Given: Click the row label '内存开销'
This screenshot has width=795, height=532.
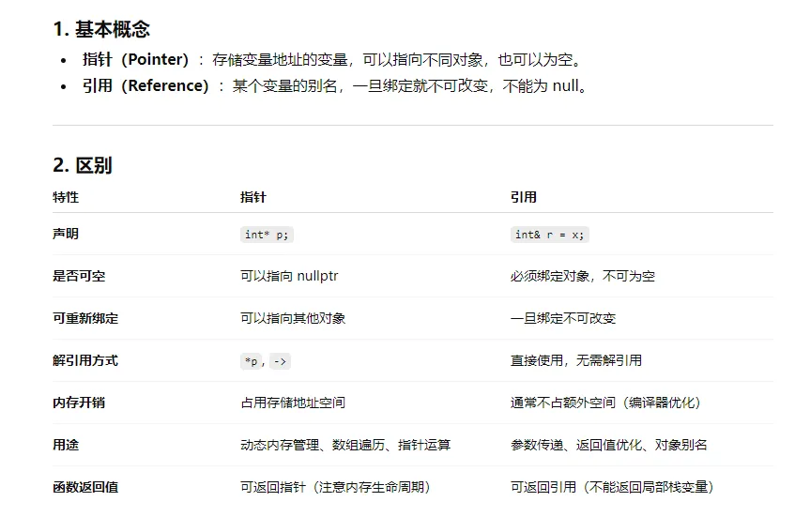Looking at the screenshot, I should coord(79,403).
